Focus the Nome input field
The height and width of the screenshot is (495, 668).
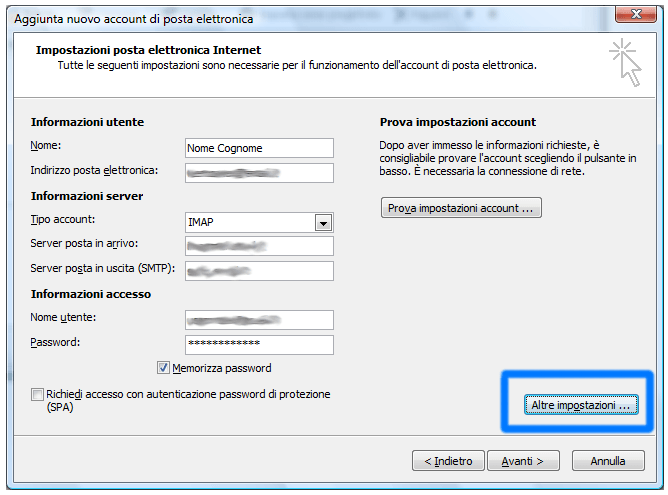(x=259, y=148)
